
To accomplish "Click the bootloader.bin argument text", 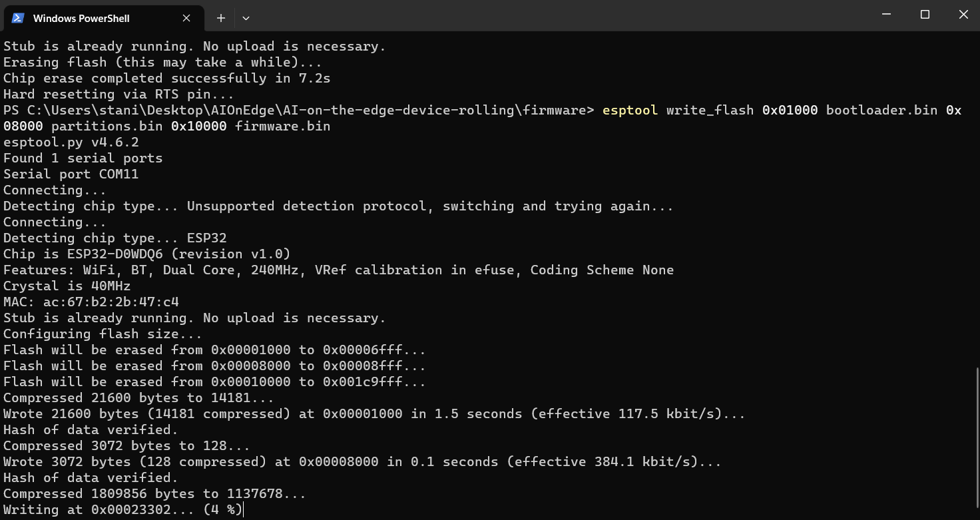I will (x=881, y=110).
